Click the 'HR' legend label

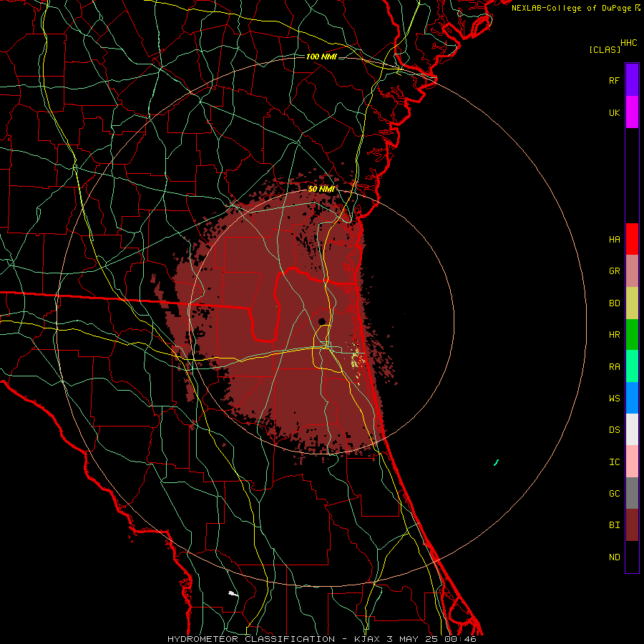(614, 335)
